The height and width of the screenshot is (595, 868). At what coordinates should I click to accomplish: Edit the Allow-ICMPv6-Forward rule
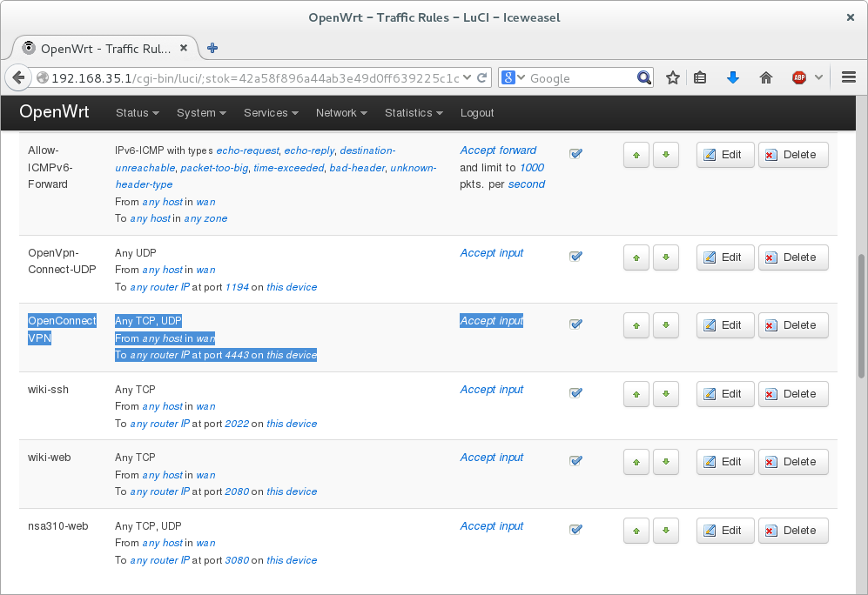[725, 155]
